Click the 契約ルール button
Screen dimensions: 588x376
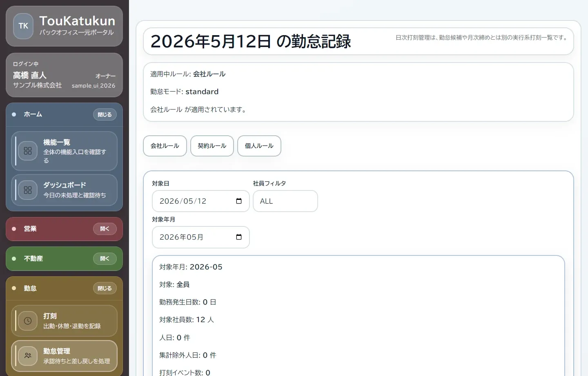click(x=212, y=146)
